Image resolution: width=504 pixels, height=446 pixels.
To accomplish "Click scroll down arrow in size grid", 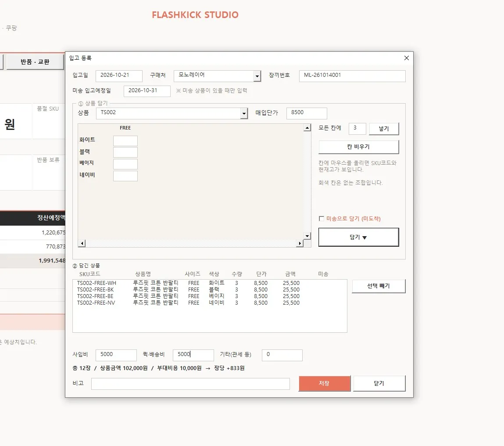I will (307, 236).
